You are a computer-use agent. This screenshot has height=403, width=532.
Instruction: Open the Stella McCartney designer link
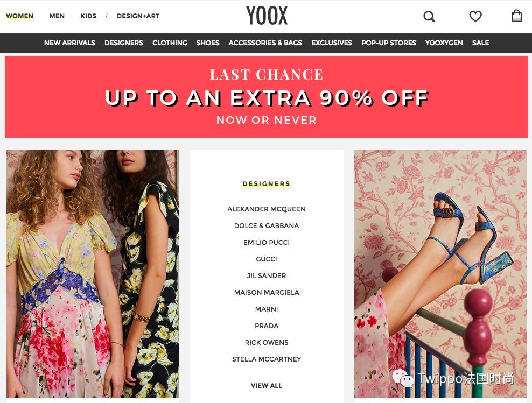pyautogui.click(x=267, y=359)
